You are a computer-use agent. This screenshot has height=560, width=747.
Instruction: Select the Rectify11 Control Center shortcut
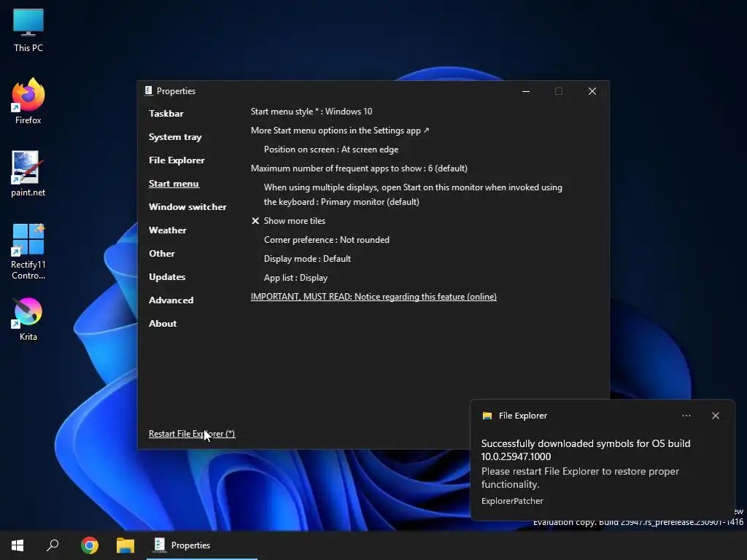point(28,252)
